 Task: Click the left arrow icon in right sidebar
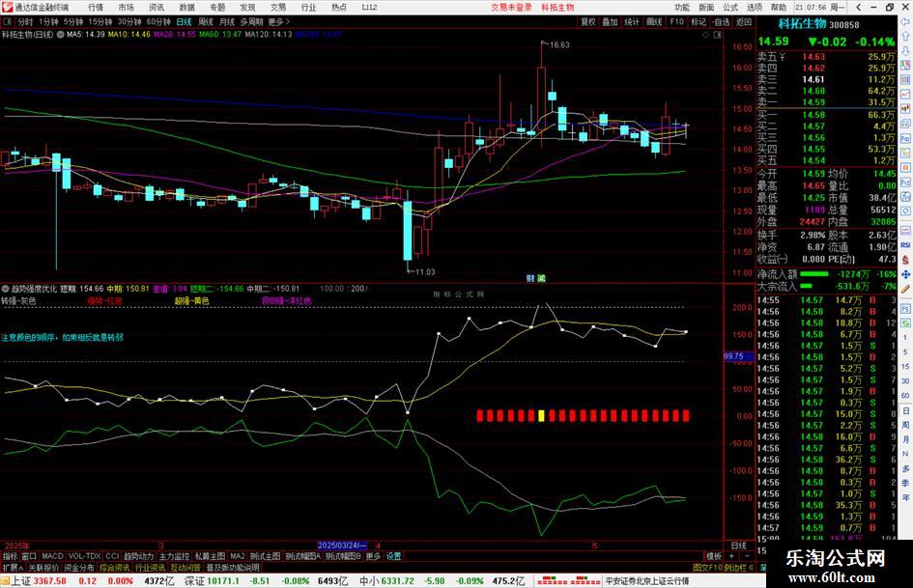(x=905, y=22)
